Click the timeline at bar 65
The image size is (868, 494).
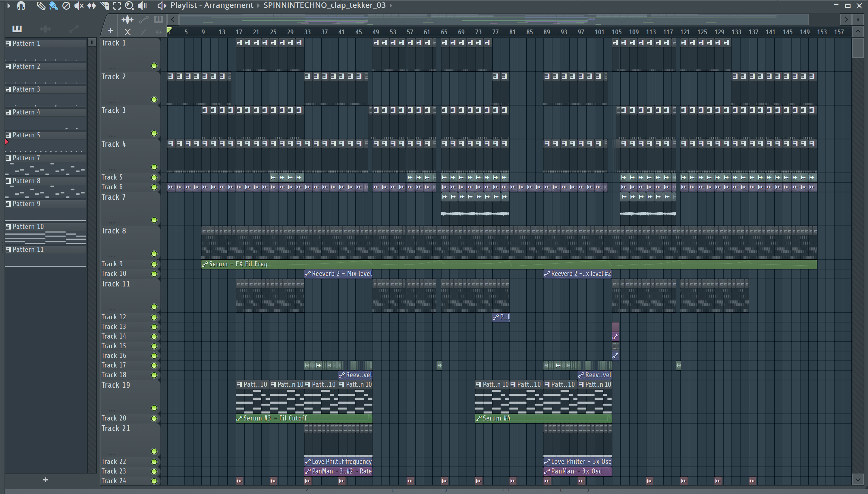point(444,32)
